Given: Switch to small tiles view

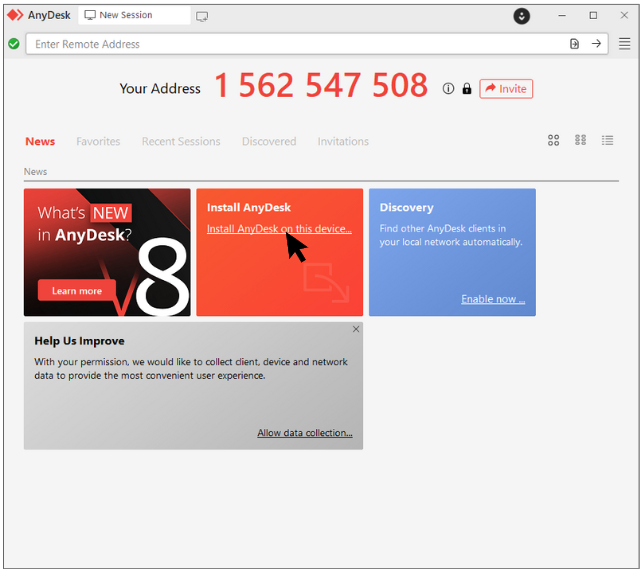Looking at the screenshot, I should (580, 140).
